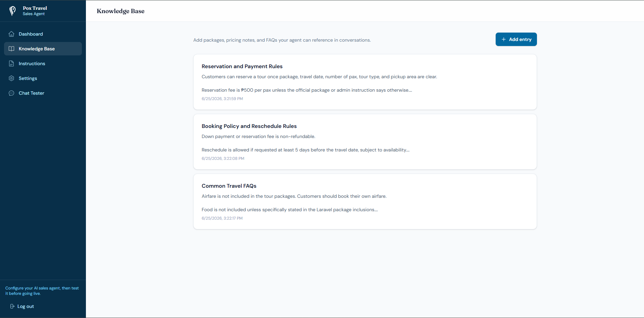Click the Log out arrow icon
This screenshot has height=318, width=644.
coord(12,306)
